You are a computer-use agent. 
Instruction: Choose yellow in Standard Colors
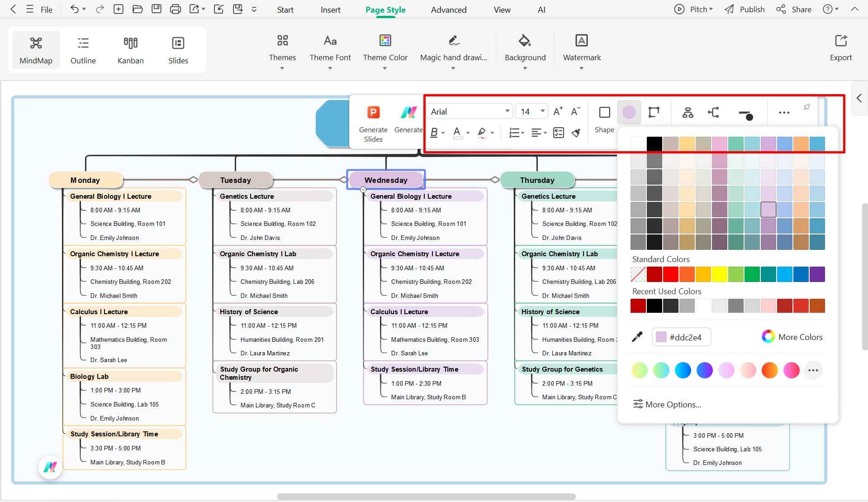point(720,274)
